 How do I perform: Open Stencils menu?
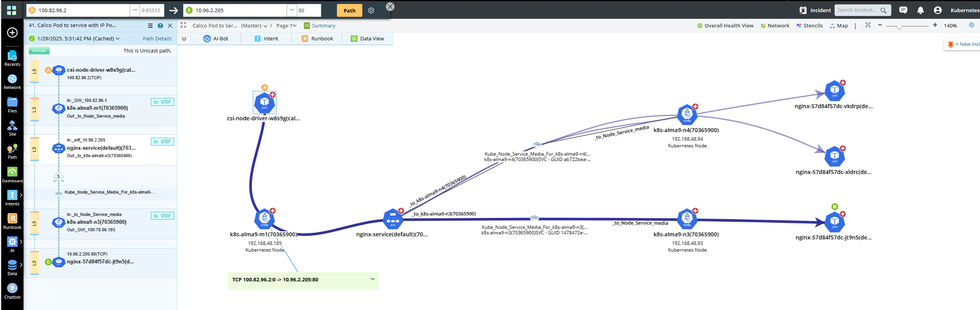click(x=809, y=25)
